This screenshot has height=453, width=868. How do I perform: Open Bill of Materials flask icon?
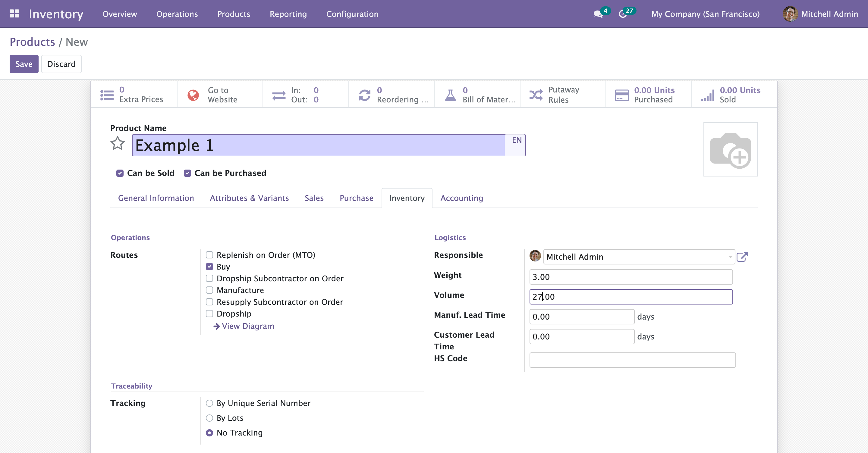point(450,95)
